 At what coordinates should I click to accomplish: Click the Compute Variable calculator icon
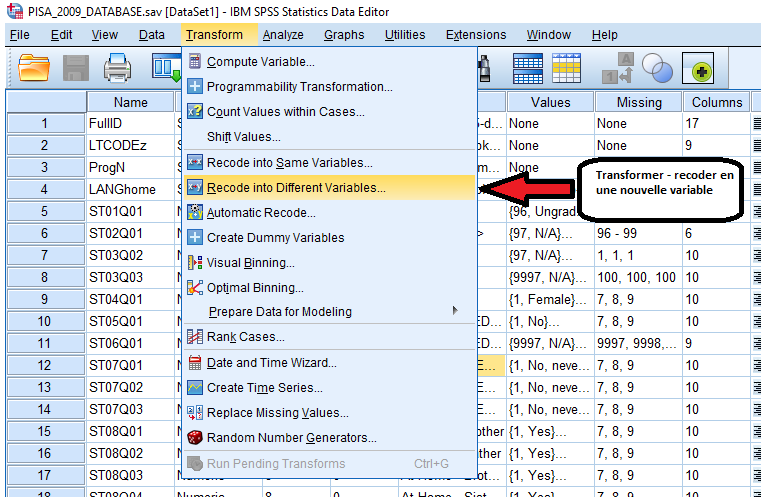[x=195, y=61]
